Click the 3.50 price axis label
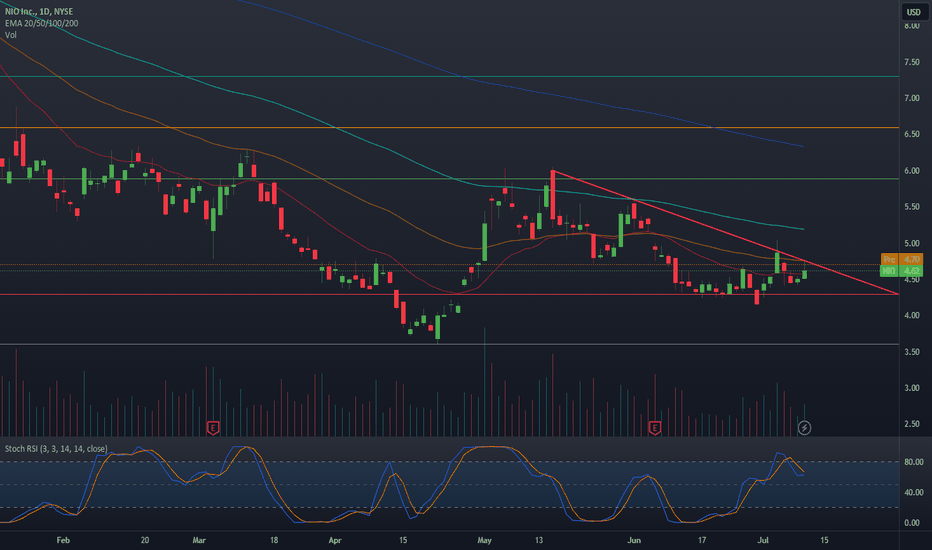The width and height of the screenshot is (932, 550). 912,352
